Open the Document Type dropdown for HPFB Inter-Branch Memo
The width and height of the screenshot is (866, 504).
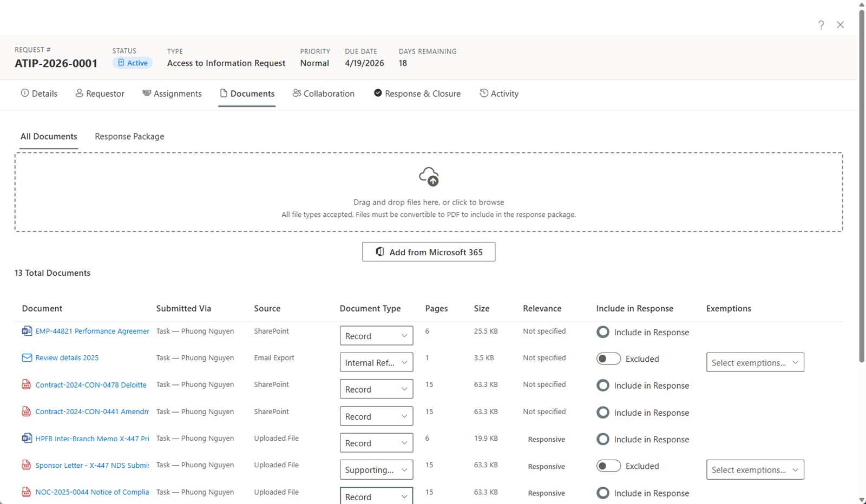(x=376, y=442)
